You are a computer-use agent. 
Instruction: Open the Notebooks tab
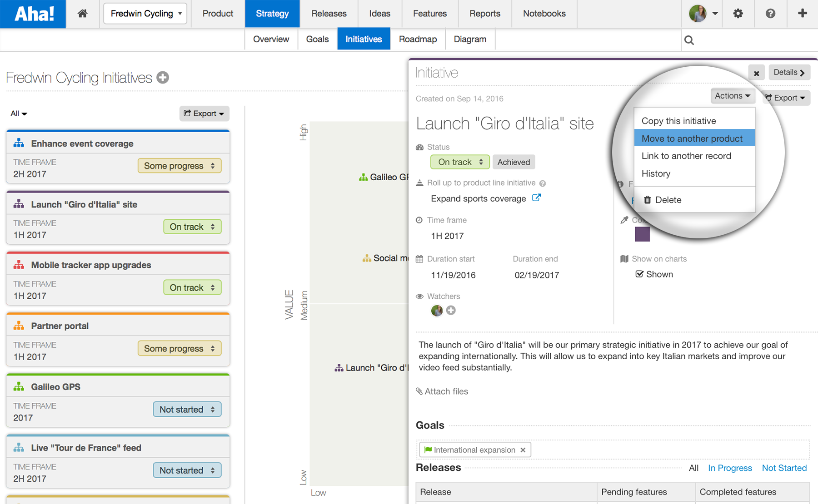[x=544, y=14]
